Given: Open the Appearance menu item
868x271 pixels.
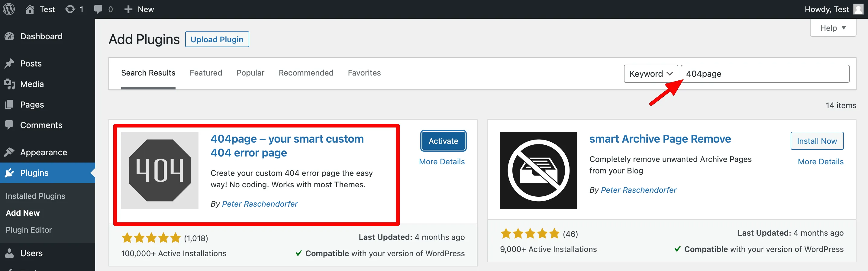Looking at the screenshot, I should click(47, 152).
